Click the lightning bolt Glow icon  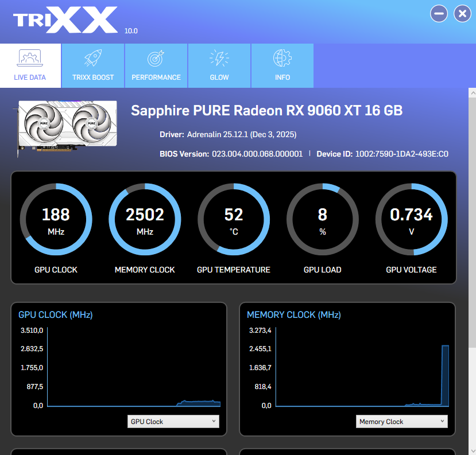pos(219,58)
